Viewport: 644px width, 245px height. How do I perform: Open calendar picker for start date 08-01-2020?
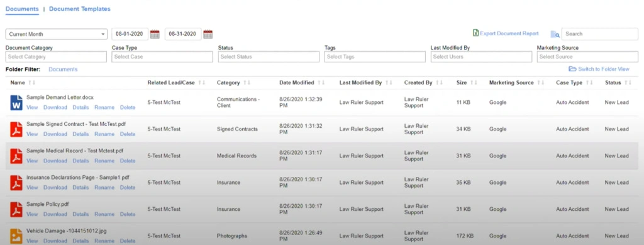pos(155,34)
